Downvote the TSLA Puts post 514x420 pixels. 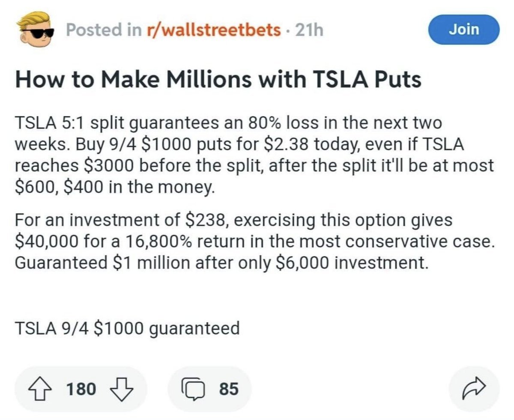[123, 389]
